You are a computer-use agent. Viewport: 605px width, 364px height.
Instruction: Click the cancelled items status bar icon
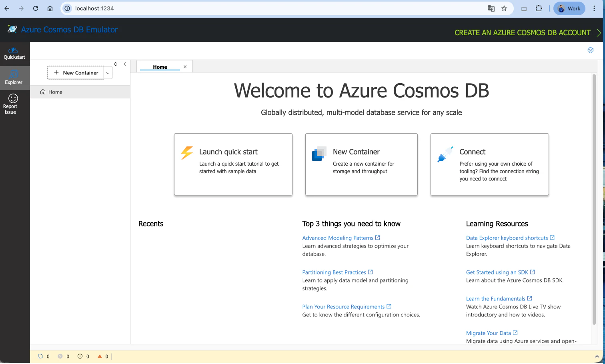(60, 356)
